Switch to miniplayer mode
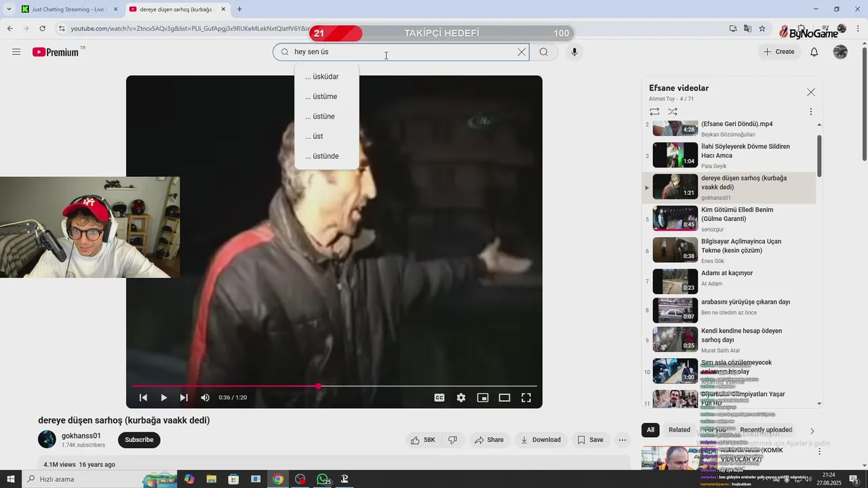This screenshot has width=868, height=488. click(x=483, y=398)
